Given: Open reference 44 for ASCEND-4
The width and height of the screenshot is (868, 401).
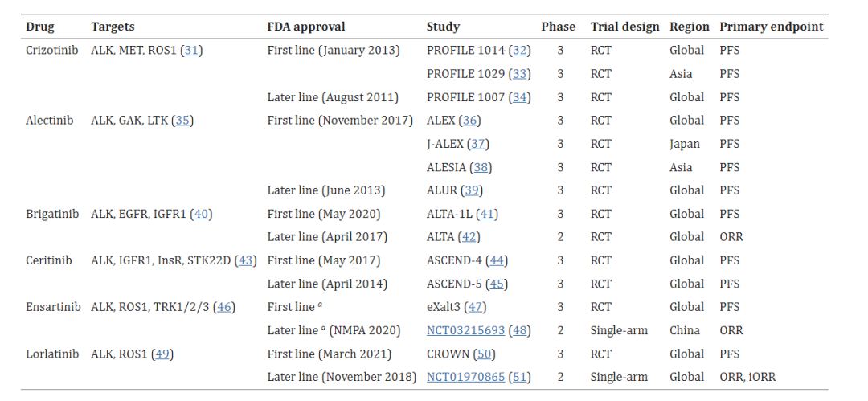Looking at the screenshot, I should pyautogui.click(x=498, y=260).
